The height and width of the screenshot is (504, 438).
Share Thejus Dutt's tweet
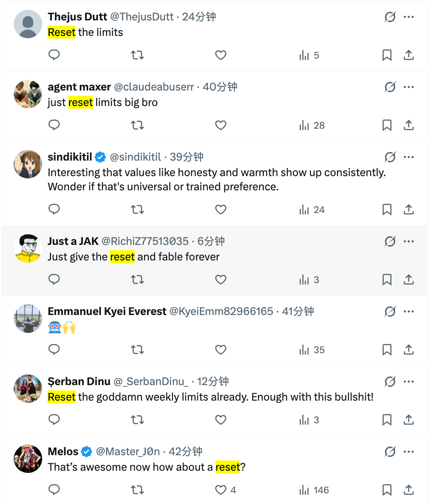point(408,55)
